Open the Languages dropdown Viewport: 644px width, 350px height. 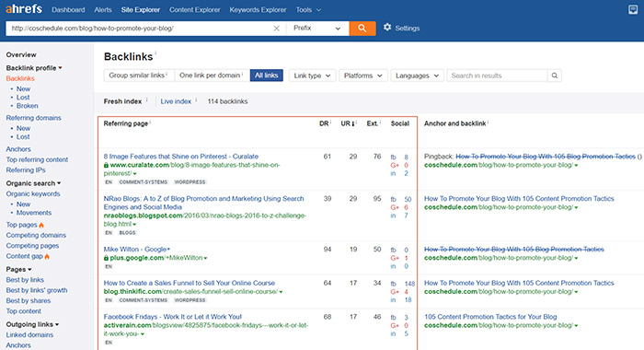(417, 76)
